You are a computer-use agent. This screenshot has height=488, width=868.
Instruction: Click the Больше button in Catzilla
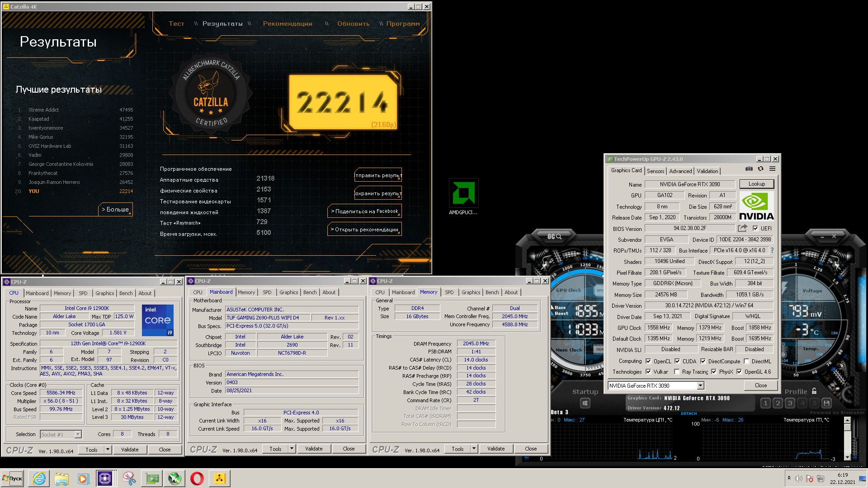[x=115, y=209]
